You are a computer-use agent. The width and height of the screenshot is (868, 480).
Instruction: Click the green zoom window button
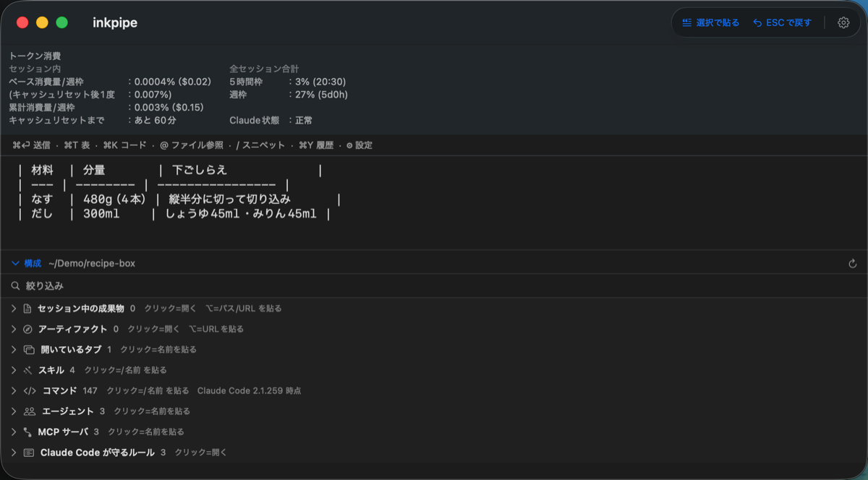coord(62,22)
